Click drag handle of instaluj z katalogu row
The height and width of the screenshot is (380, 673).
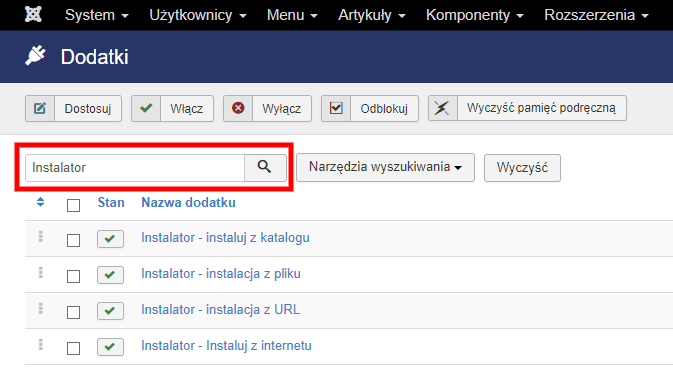(x=41, y=237)
